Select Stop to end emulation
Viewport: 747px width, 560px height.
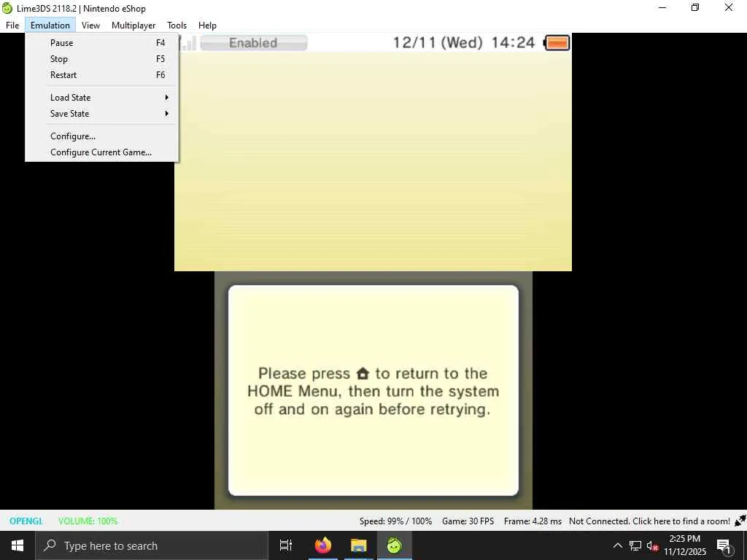102,59
